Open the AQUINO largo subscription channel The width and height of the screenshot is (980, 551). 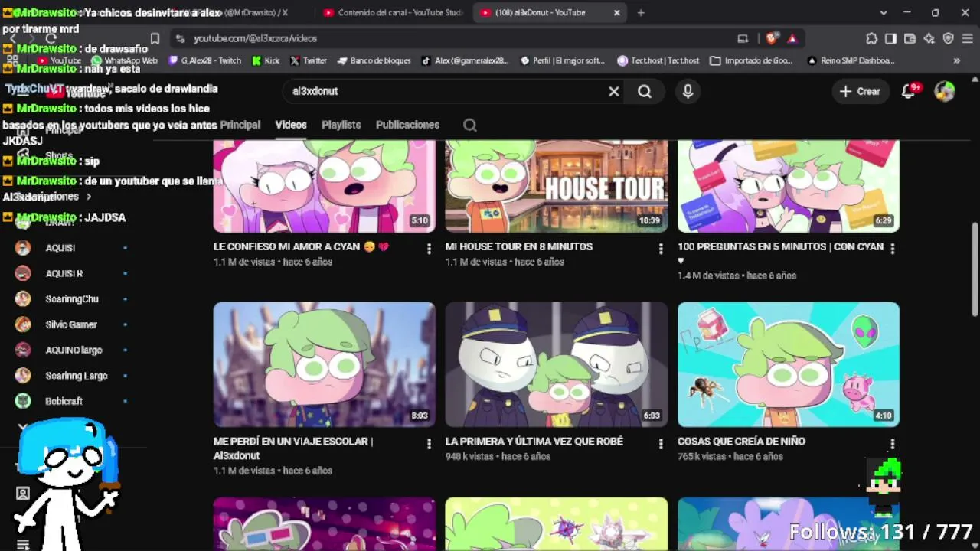[x=72, y=350]
